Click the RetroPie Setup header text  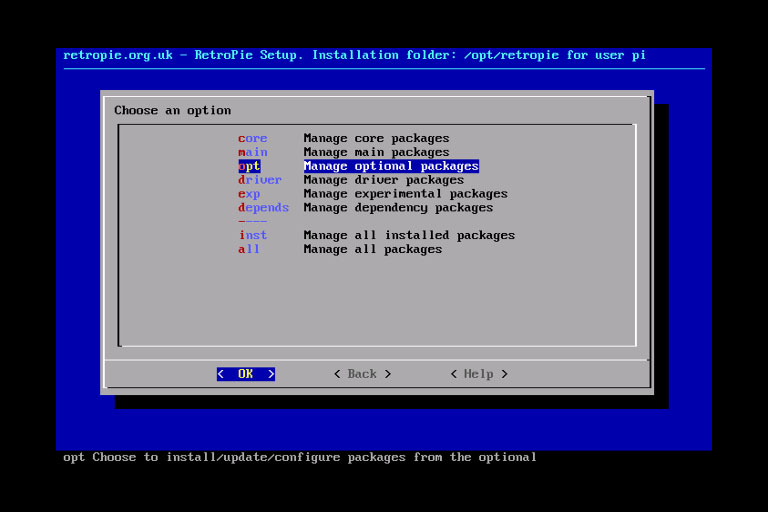pos(355,55)
